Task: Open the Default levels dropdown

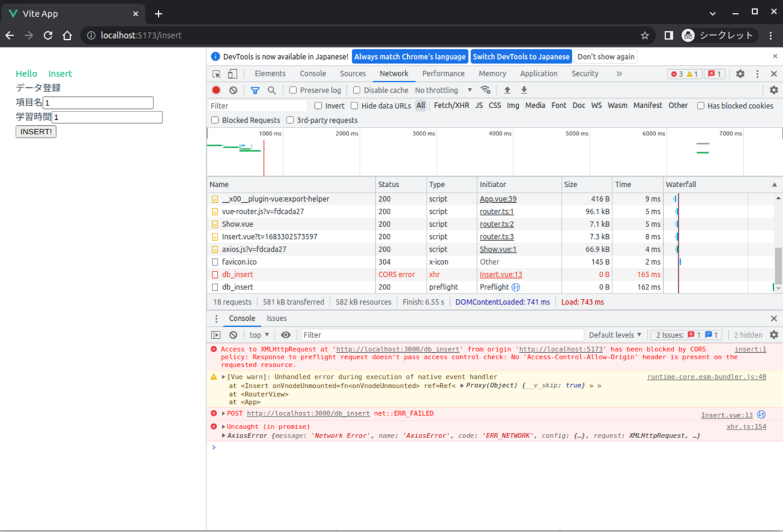Action: [x=615, y=335]
